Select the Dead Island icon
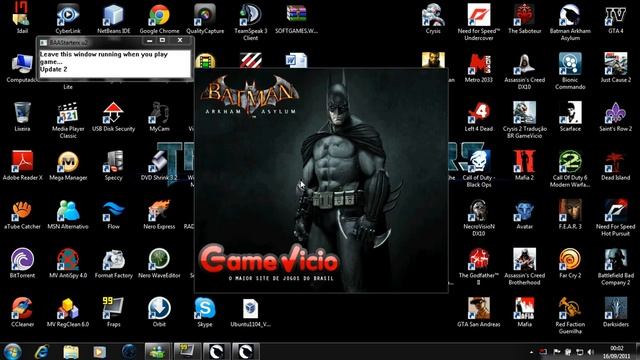640x360 pixels. click(x=616, y=163)
